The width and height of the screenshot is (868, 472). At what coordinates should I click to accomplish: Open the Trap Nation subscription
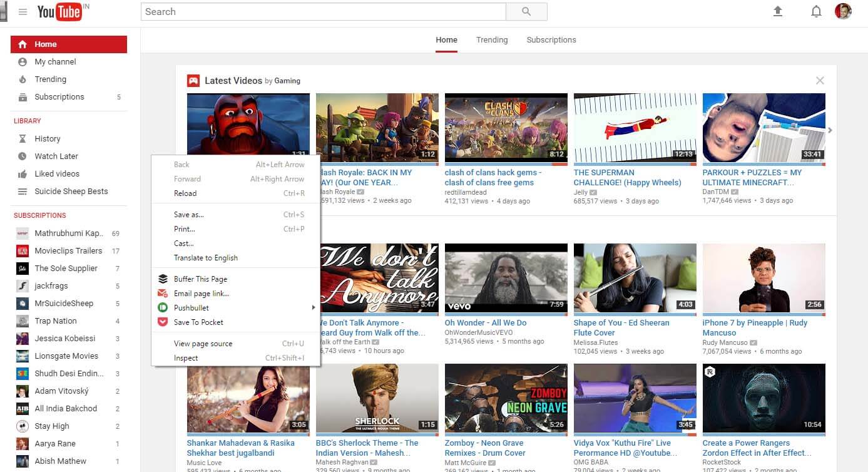coord(56,321)
